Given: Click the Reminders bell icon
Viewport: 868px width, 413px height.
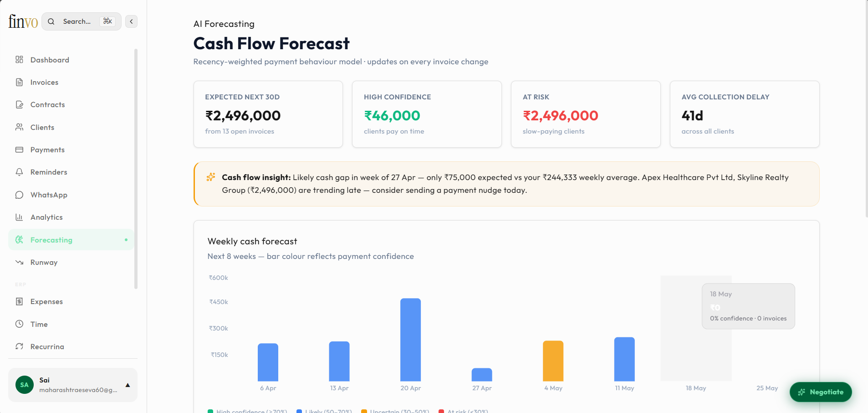Looking at the screenshot, I should (x=19, y=172).
